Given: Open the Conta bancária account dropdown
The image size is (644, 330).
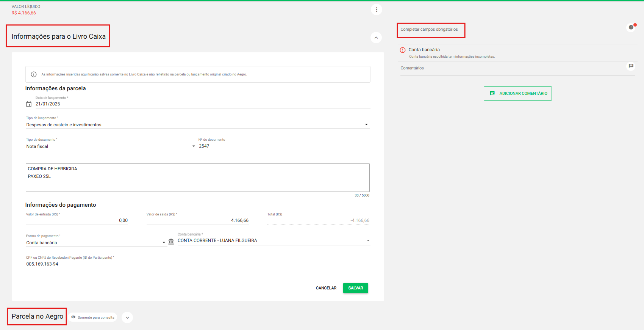Looking at the screenshot, I should click(368, 241).
